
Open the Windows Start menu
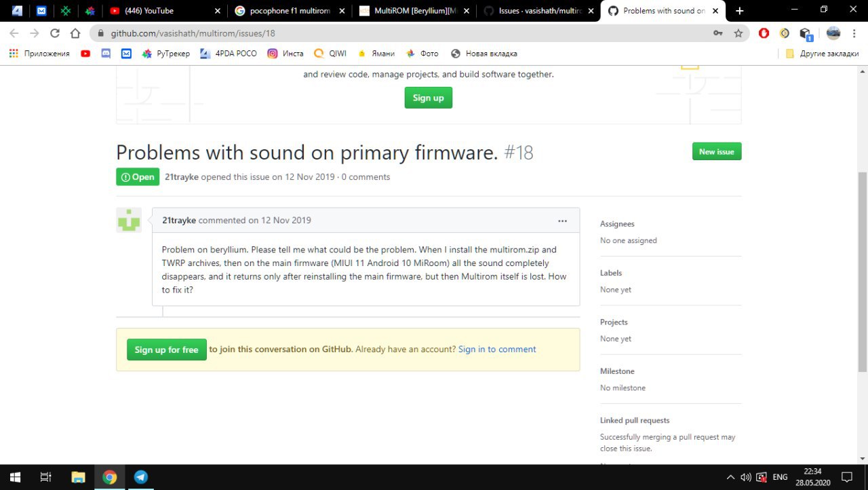click(15, 476)
